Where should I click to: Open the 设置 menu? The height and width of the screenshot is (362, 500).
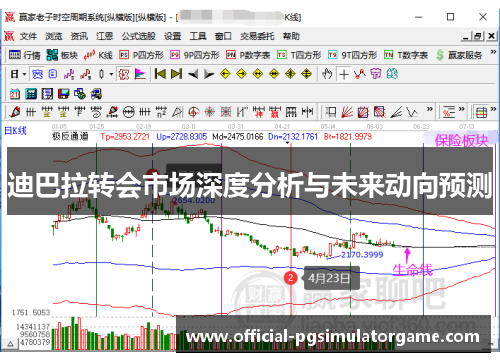pyautogui.click(x=172, y=36)
